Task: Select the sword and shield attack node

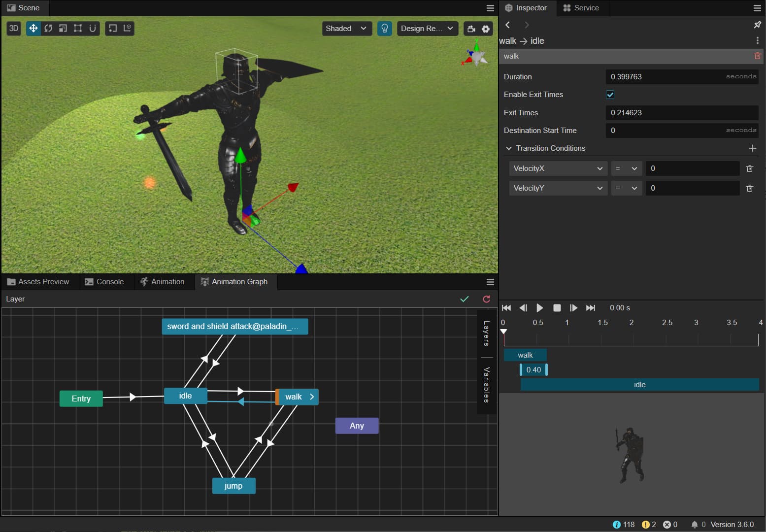Action: [235, 327]
